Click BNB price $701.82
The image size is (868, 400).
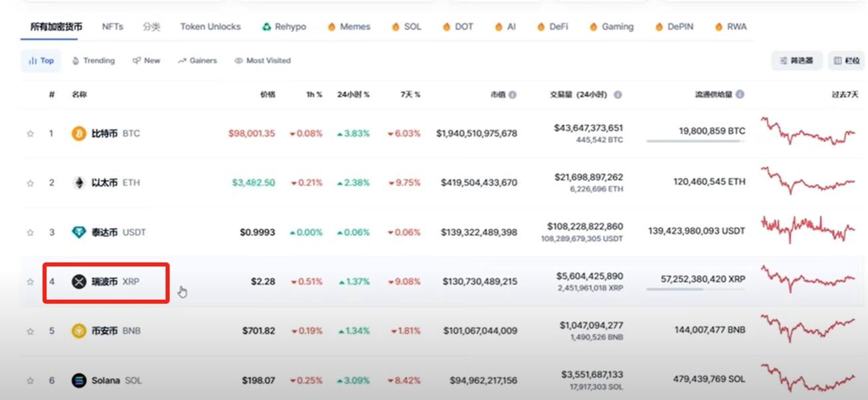(258, 331)
